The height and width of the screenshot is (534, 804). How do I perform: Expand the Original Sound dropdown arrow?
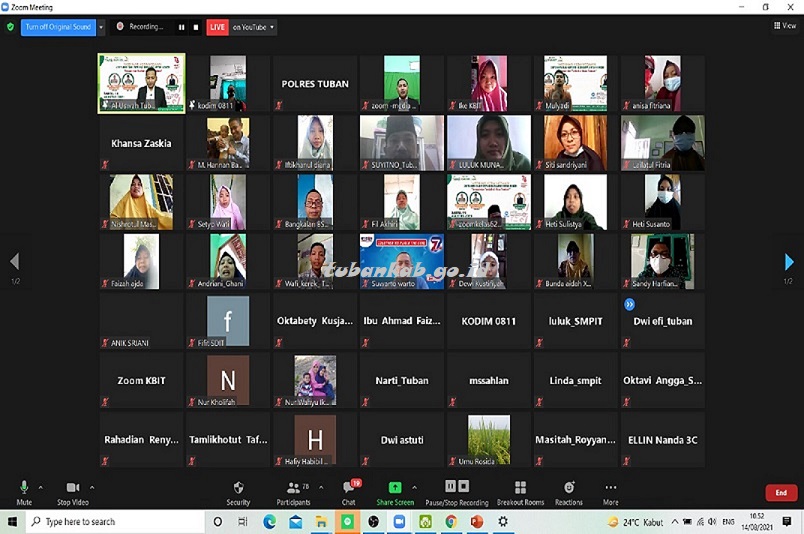coord(101,27)
